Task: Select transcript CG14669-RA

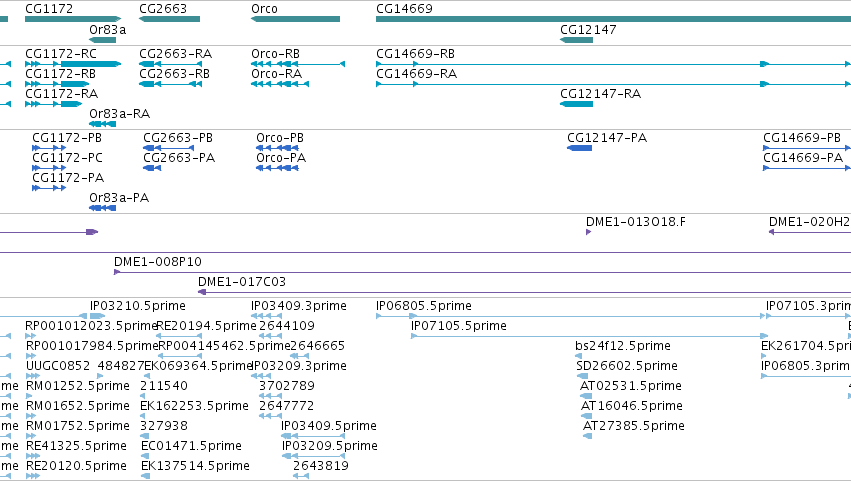Action: pos(416,74)
